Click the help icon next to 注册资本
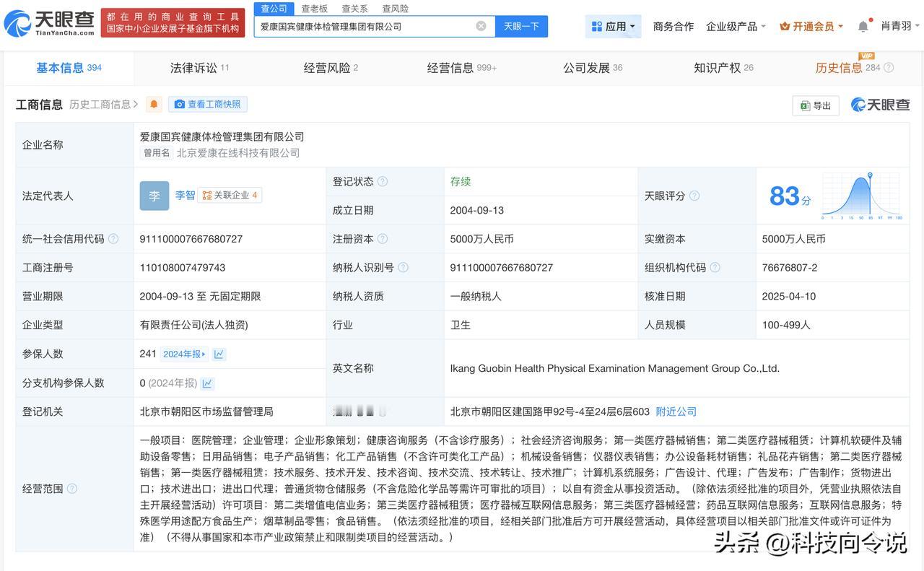The image size is (924, 571). pos(383,239)
